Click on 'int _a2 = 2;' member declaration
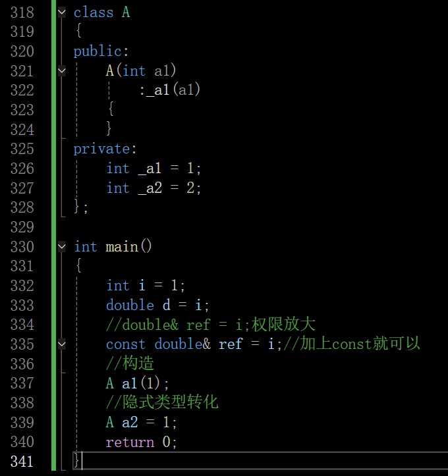The image size is (448, 476). [154, 188]
